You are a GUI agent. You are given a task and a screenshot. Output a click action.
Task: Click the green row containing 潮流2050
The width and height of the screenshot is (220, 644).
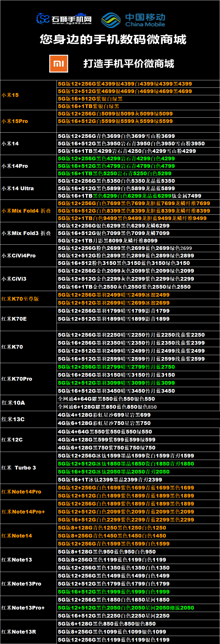[x=138, y=608]
